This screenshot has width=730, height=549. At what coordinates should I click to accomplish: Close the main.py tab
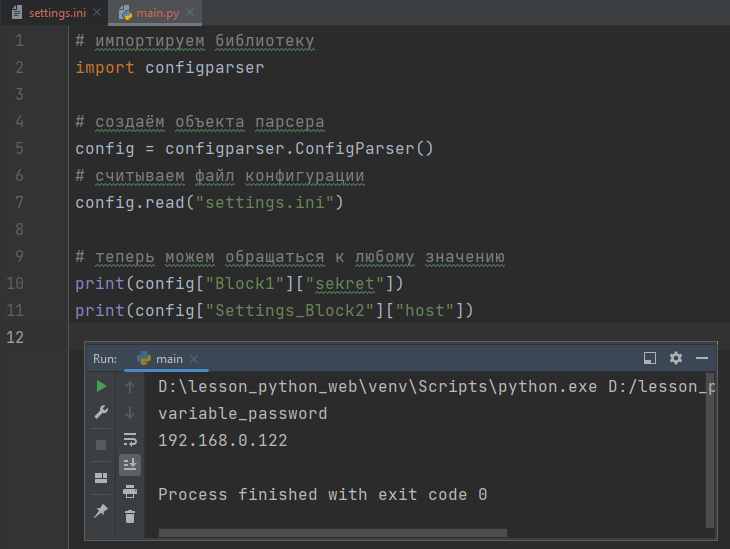click(190, 13)
